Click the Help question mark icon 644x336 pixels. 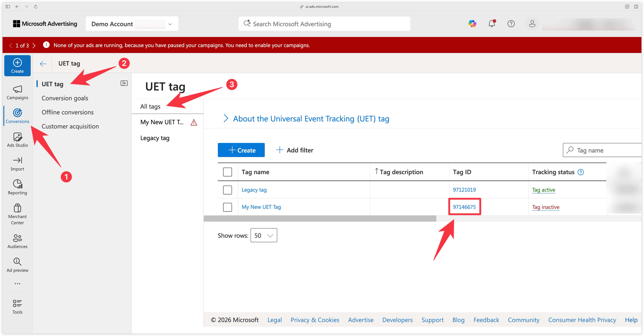[x=511, y=24]
